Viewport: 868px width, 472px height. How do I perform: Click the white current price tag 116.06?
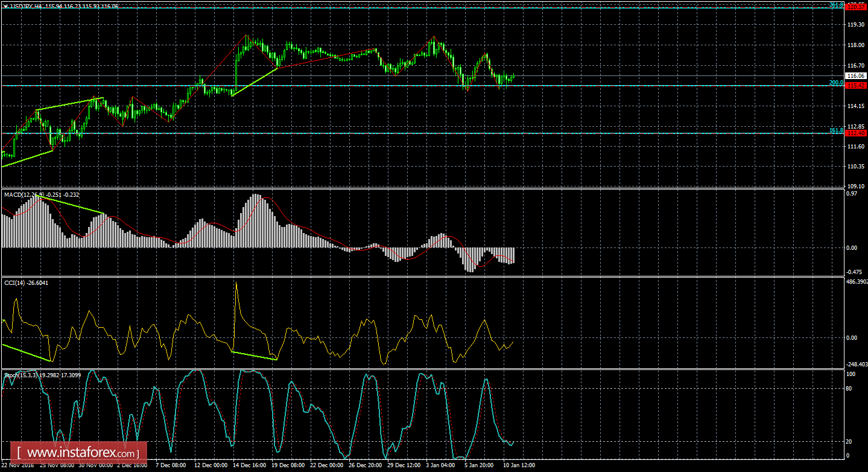pos(855,75)
